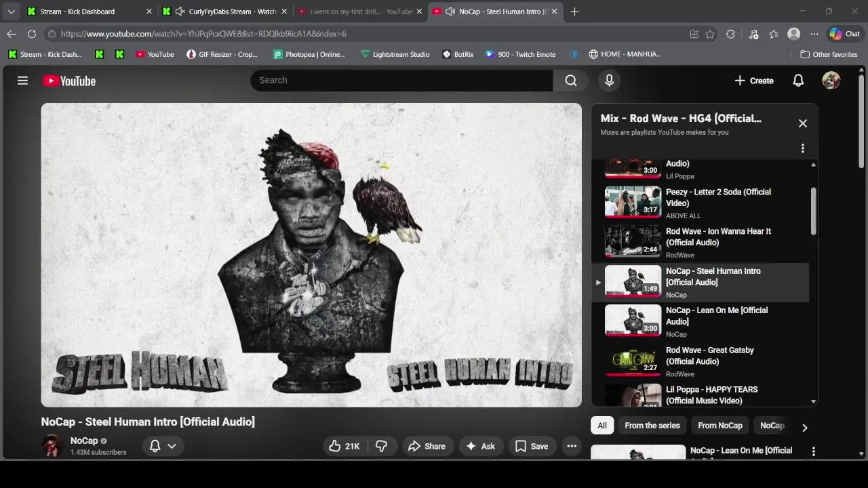Like the video with 21K likes

coord(344,446)
